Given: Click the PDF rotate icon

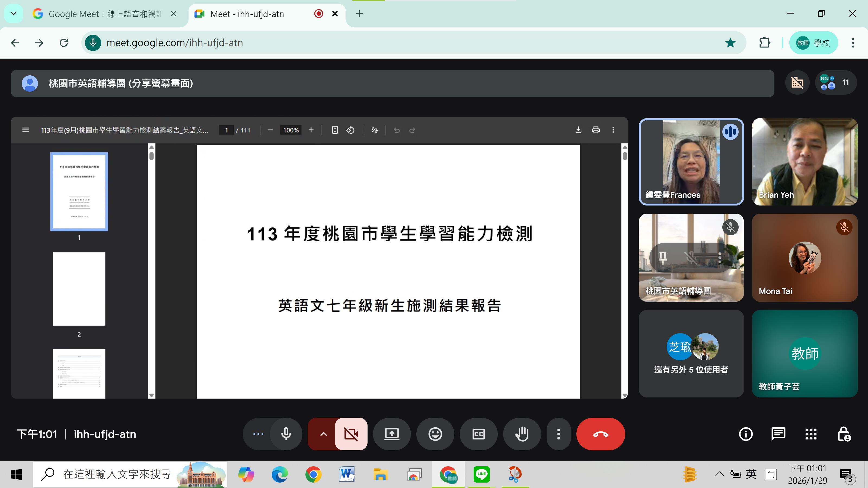Looking at the screenshot, I should [x=350, y=130].
